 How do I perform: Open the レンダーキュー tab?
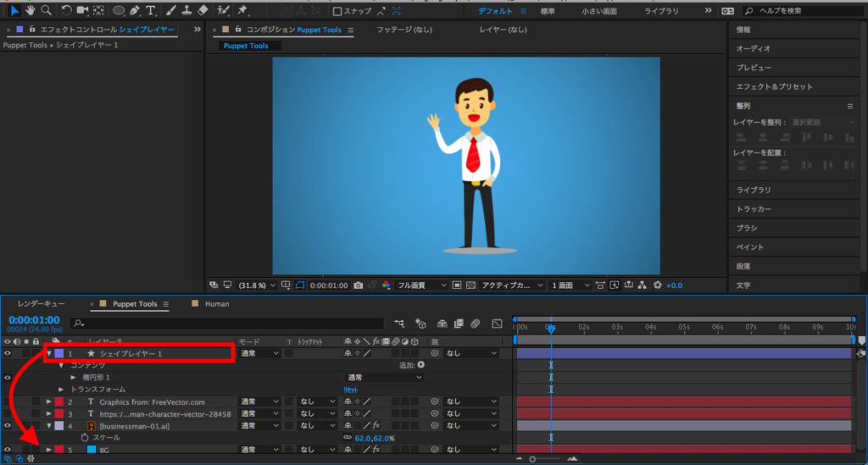tap(41, 304)
